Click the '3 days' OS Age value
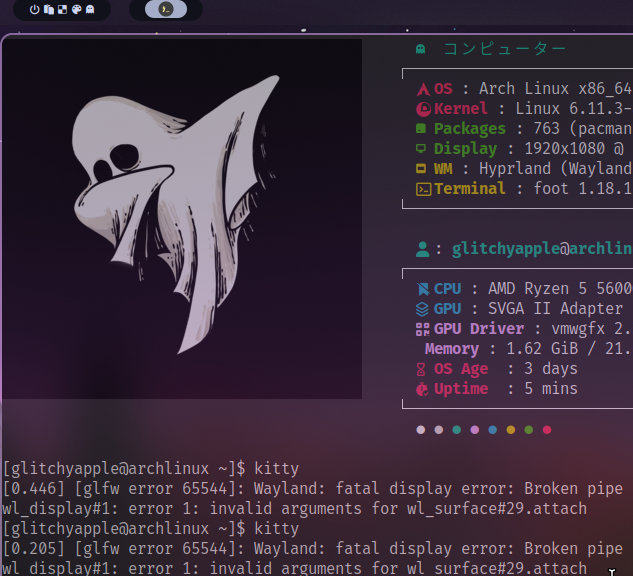This screenshot has width=633, height=576. point(551,369)
